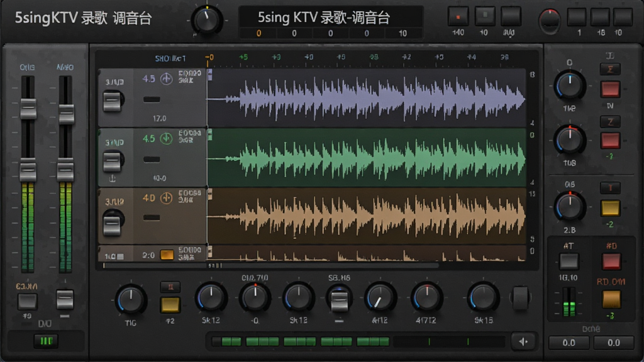The height and width of the screenshot is (362, 644).
Task: Click the record button with the red dot
Action: point(458,16)
